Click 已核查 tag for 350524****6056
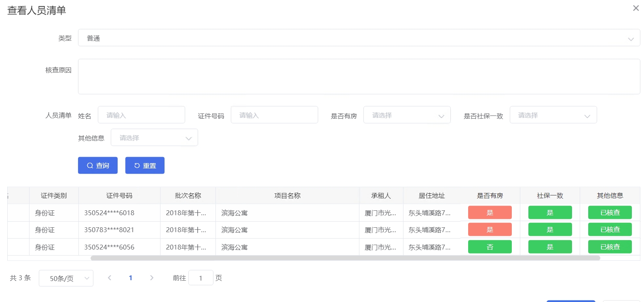The height and width of the screenshot is (302, 644). coord(610,247)
